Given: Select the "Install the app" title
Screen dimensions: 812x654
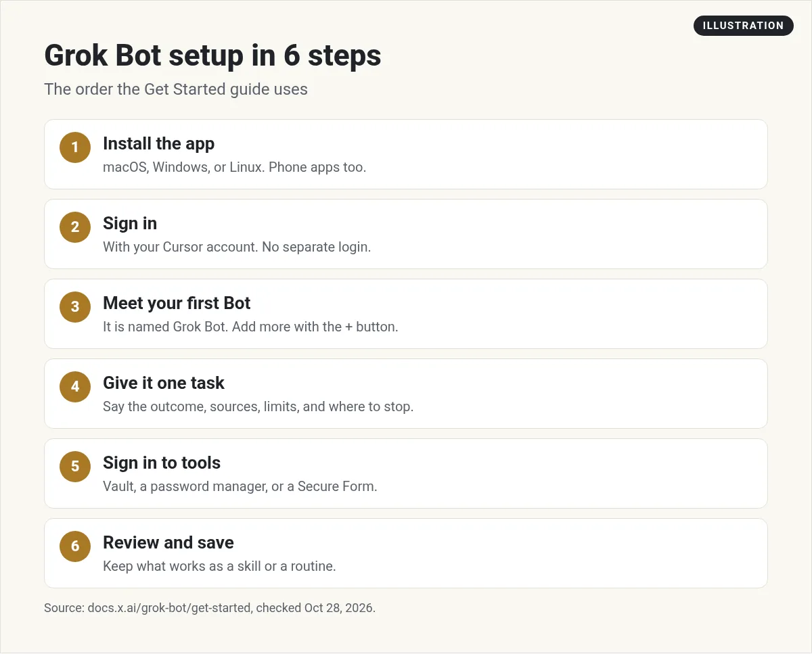Looking at the screenshot, I should [158, 143].
